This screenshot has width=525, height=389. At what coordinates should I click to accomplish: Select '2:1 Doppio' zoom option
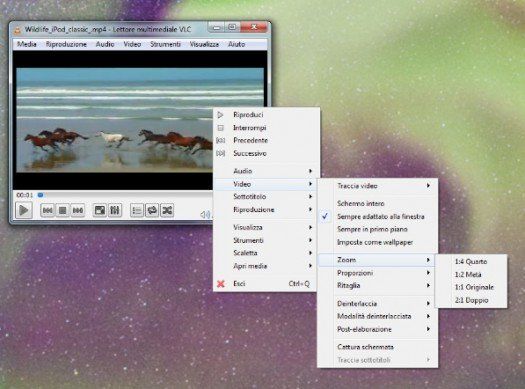471,300
